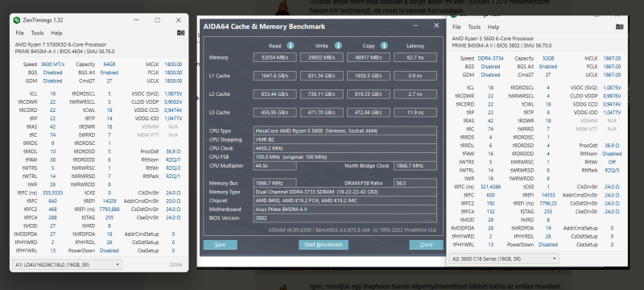Select the L3 Cache latency 11.9 ns
This screenshot has width=644, height=290.
point(415,113)
